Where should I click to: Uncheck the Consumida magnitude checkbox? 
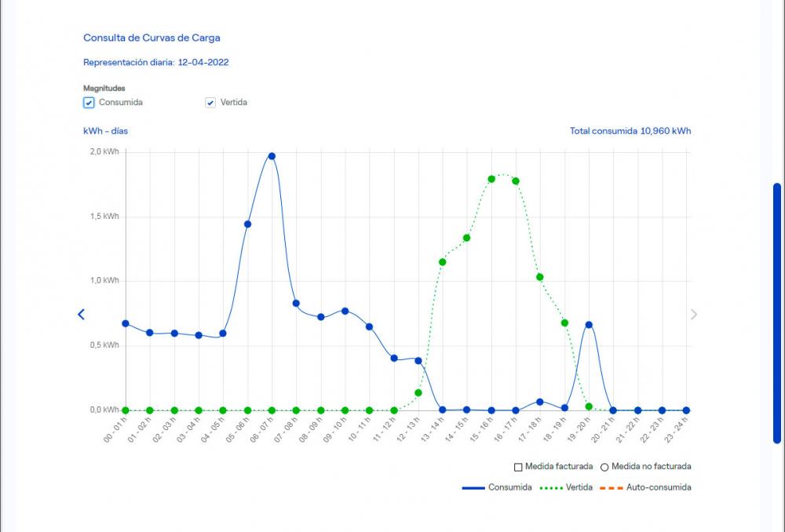[89, 103]
